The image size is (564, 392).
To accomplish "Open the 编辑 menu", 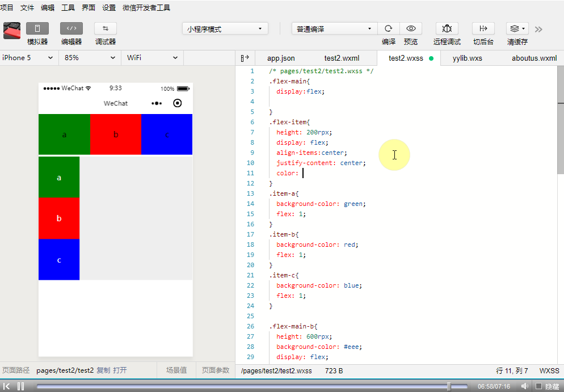I will [x=48, y=7].
